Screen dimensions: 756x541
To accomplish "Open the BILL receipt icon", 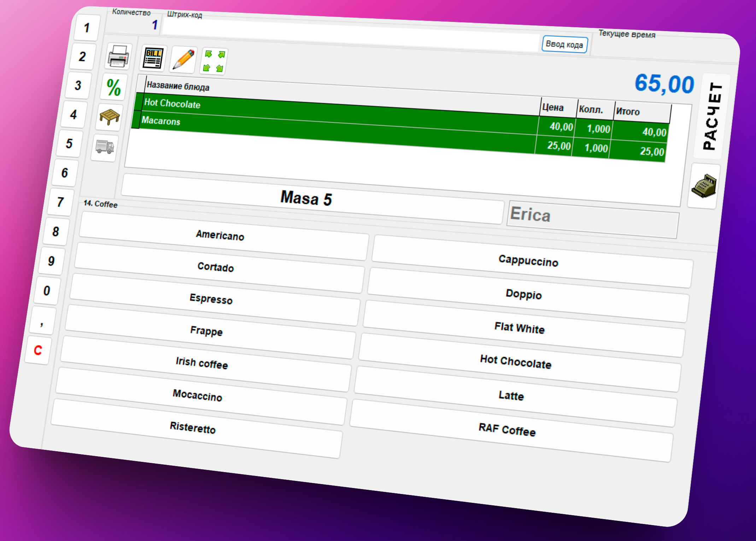I will tap(153, 58).
